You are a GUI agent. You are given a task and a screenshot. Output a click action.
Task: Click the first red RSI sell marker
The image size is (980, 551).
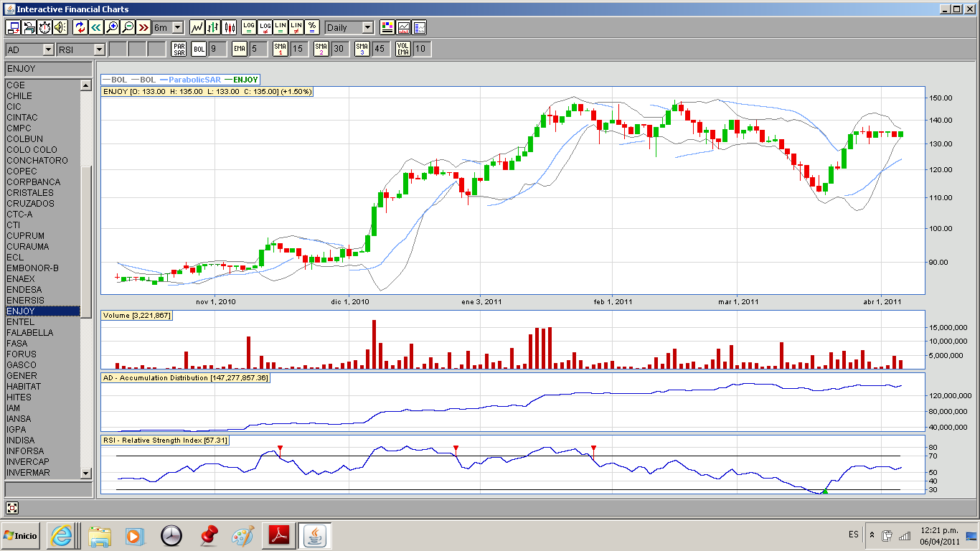tap(281, 448)
